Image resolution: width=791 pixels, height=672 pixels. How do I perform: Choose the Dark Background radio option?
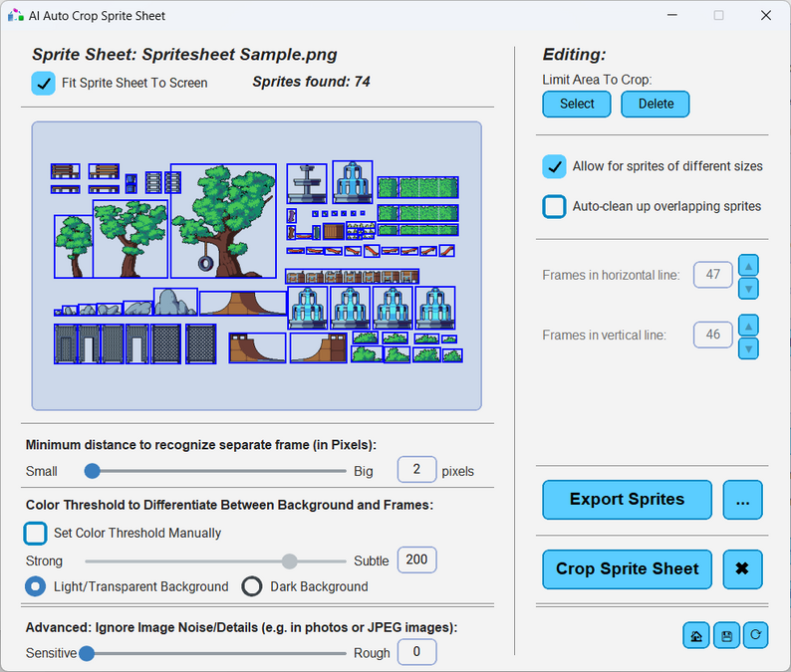252,586
